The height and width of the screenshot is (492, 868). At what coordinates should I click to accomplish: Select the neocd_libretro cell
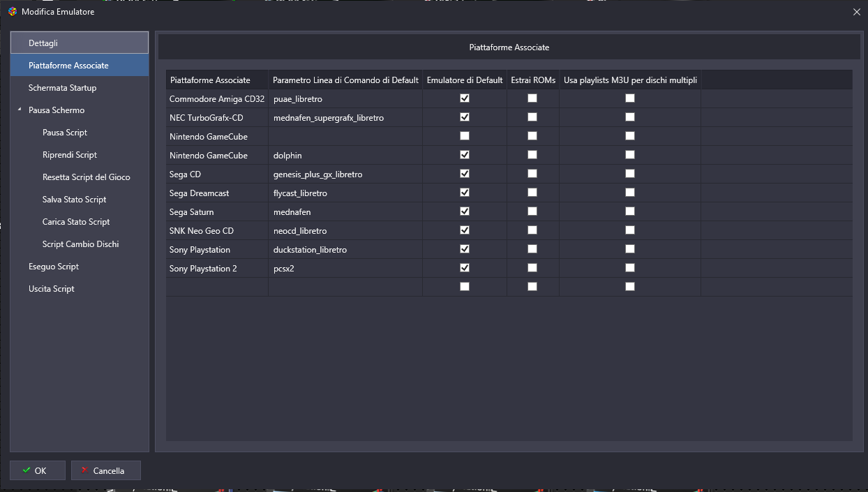tap(345, 231)
